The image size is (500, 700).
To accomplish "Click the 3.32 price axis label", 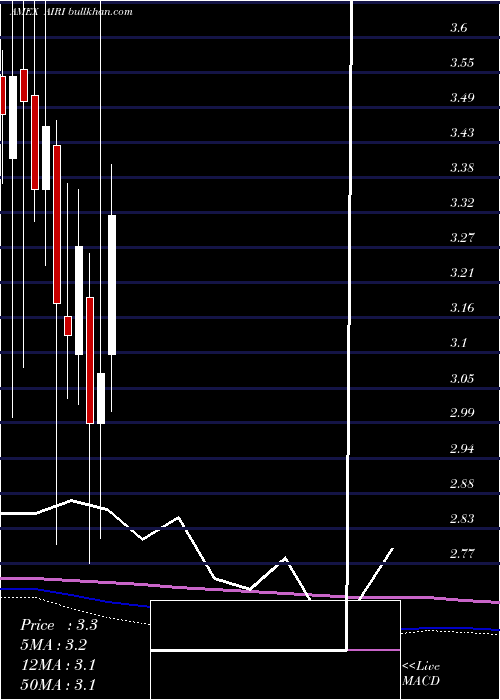I will pos(462,203).
